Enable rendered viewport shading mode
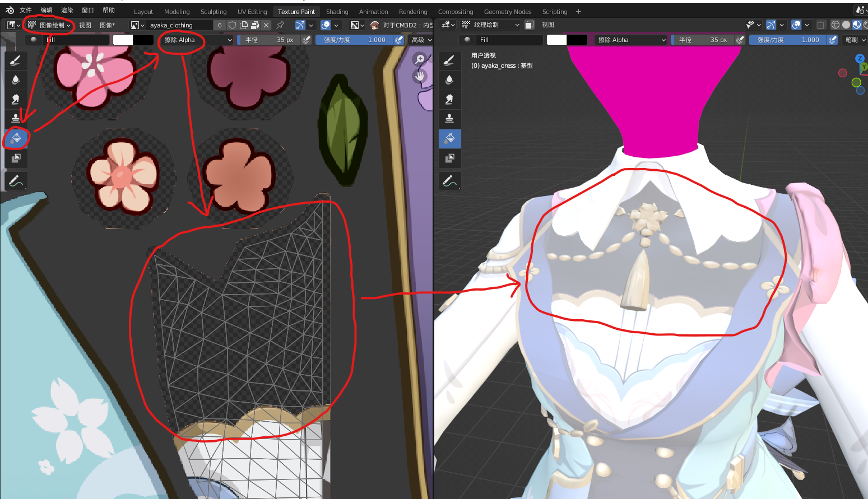The height and width of the screenshot is (499, 868). (865, 25)
